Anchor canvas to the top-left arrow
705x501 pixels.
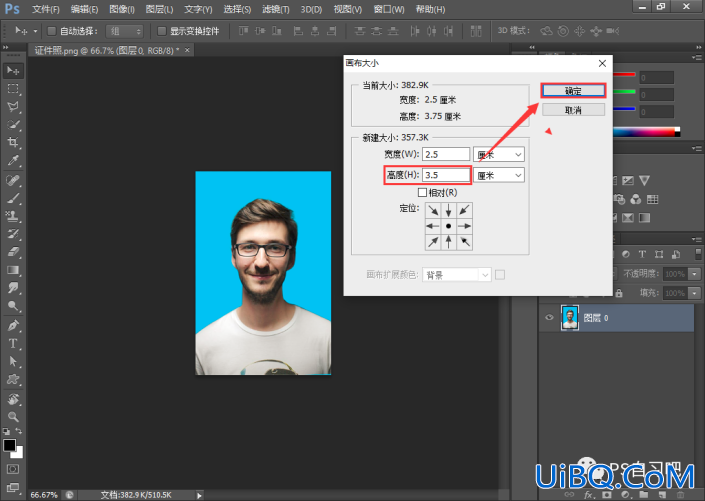(x=433, y=210)
